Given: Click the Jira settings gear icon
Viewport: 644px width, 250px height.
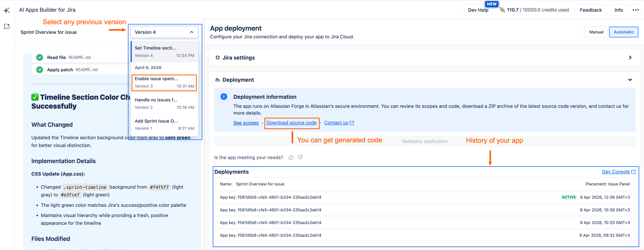Looking at the screenshot, I should point(218,58).
